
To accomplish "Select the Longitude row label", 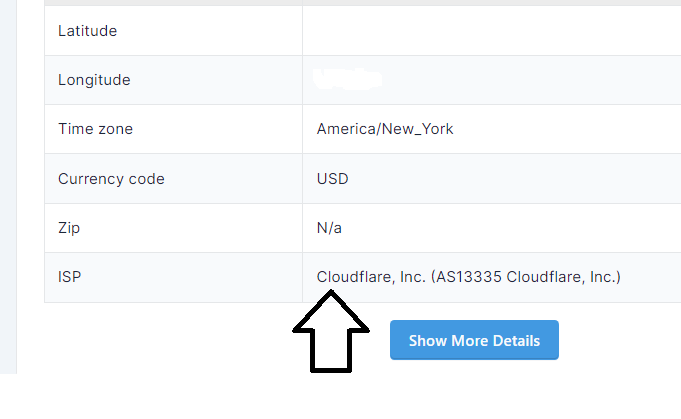I will click(94, 80).
